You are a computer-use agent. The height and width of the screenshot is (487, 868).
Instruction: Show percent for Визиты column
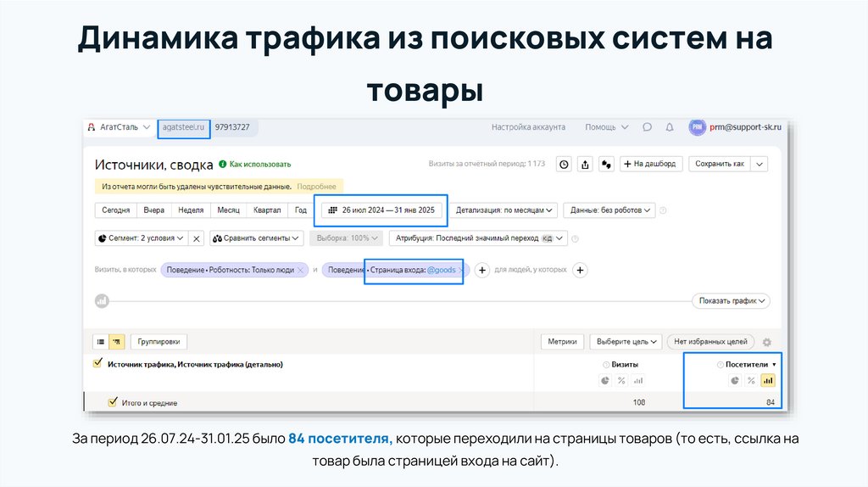[x=621, y=381]
